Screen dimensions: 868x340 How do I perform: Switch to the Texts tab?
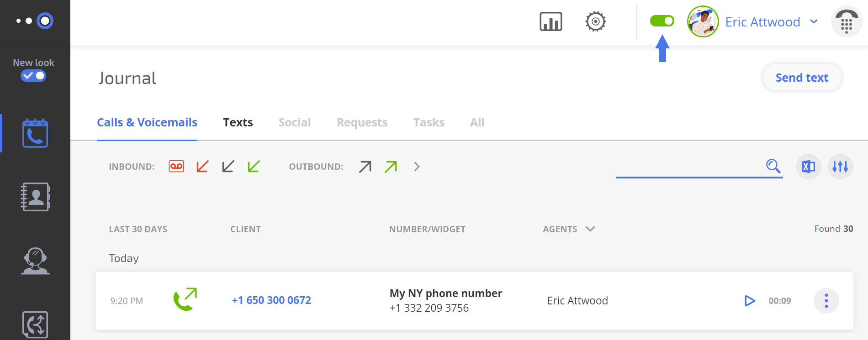point(238,122)
